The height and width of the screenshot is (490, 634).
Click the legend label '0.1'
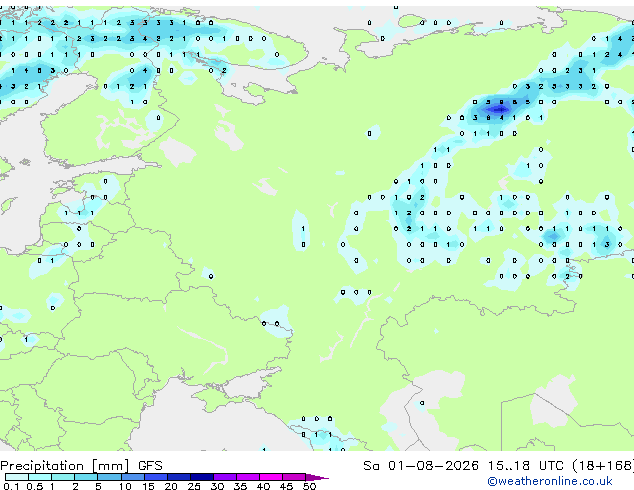(x=11, y=486)
